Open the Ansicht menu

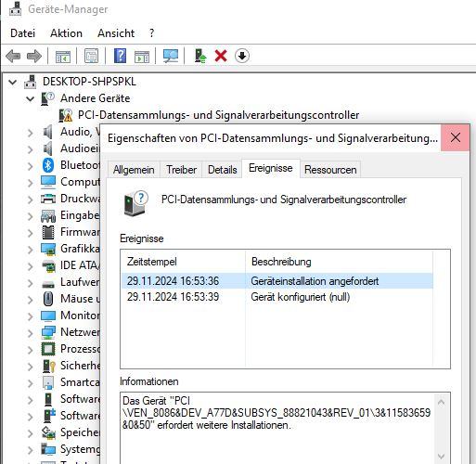point(116,33)
